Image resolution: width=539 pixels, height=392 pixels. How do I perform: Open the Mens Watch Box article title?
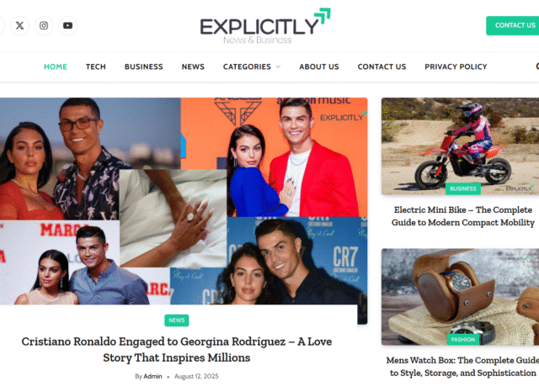(462, 366)
